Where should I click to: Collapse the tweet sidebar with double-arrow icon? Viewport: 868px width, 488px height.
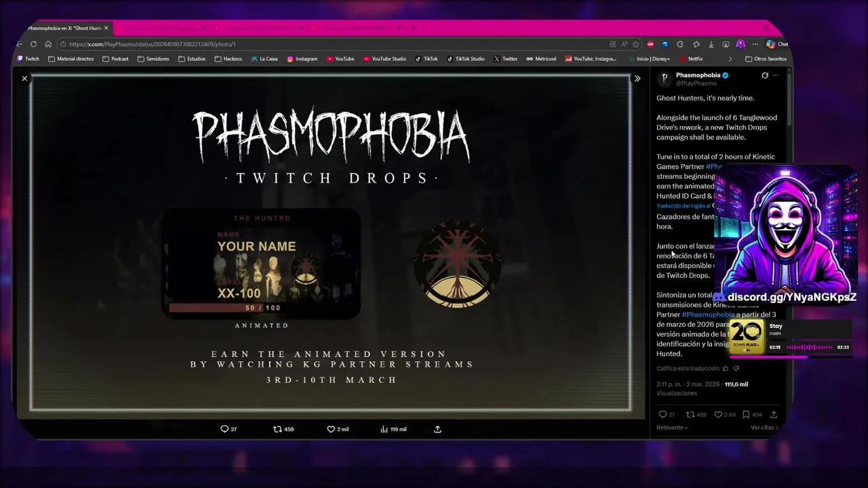(x=637, y=79)
